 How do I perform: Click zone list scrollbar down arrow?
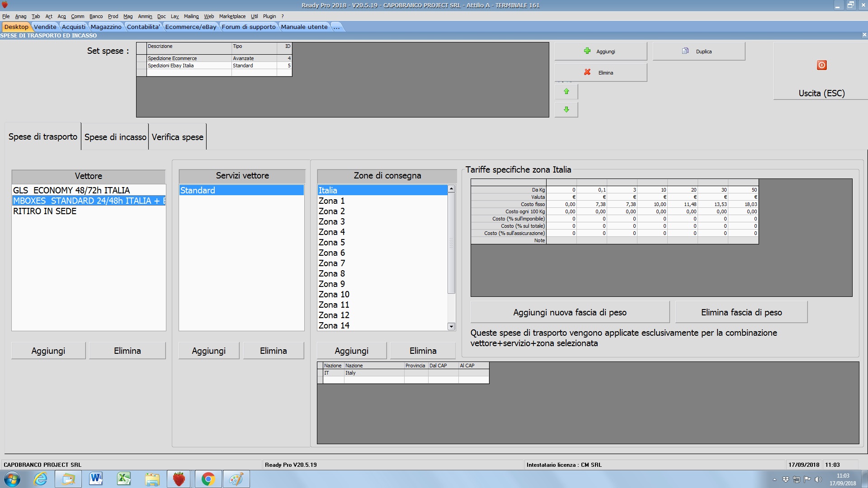pos(451,326)
